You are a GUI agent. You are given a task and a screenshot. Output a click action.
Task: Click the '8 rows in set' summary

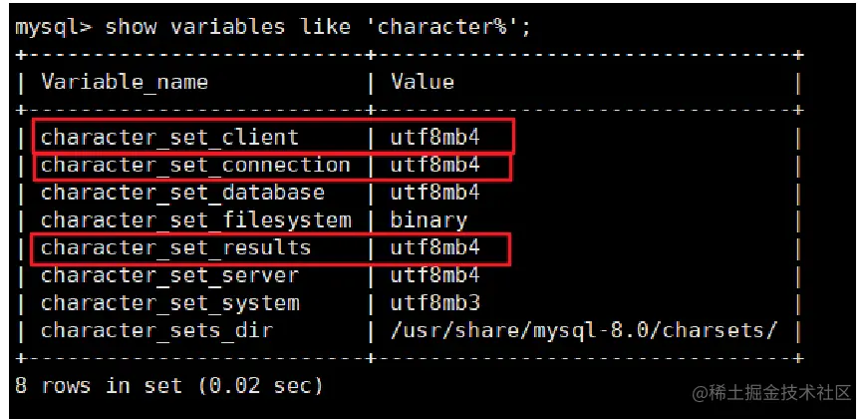tap(168, 385)
